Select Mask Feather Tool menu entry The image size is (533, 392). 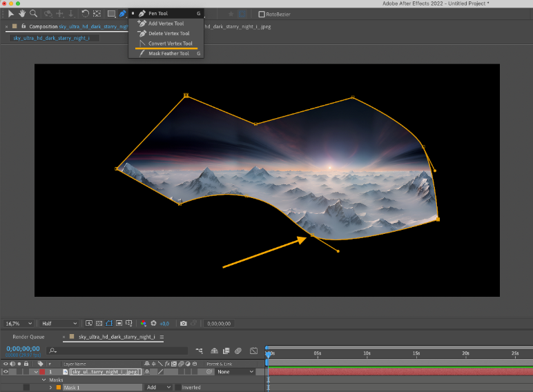pos(168,53)
